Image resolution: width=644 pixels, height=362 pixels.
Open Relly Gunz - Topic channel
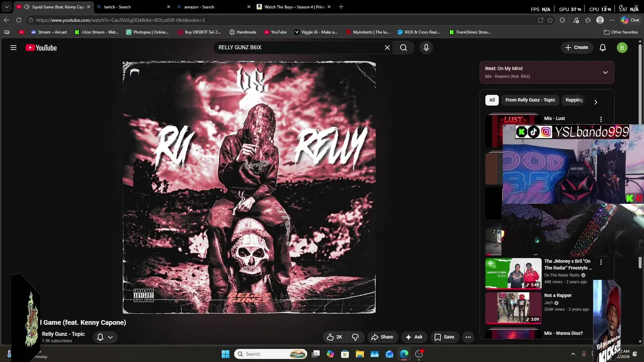pyautogui.click(x=63, y=334)
